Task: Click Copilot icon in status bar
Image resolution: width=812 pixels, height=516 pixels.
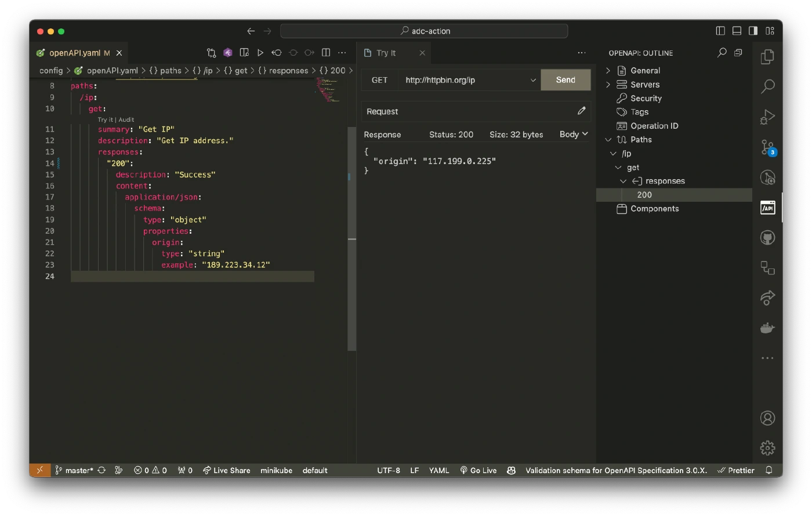Action: 511,470
